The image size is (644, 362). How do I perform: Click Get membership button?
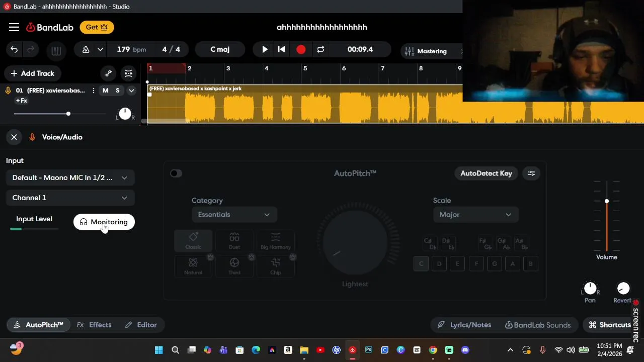click(x=97, y=27)
